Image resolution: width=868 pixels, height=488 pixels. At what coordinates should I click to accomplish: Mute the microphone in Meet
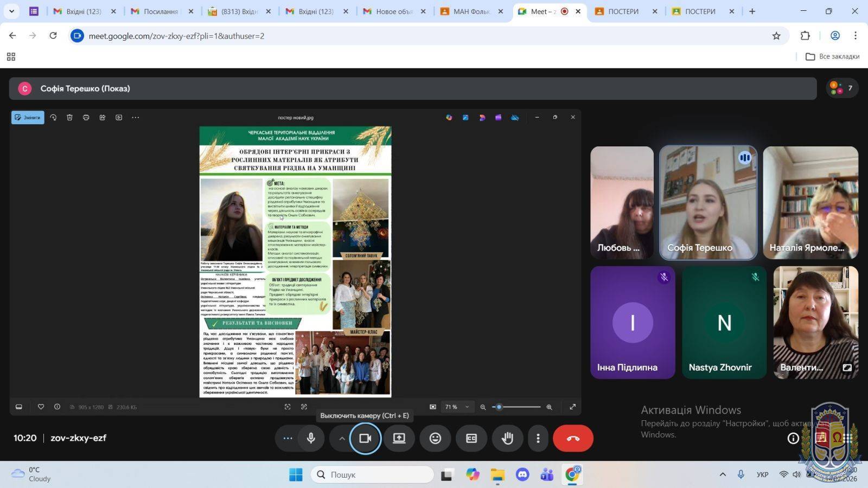(x=311, y=438)
